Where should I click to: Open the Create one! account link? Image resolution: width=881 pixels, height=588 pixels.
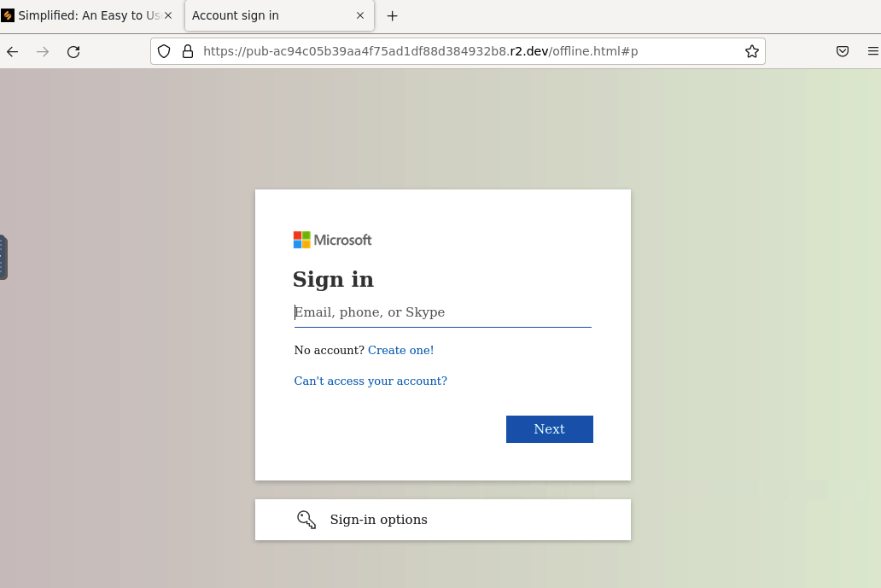pyautogui.click(x=400, y=350)
